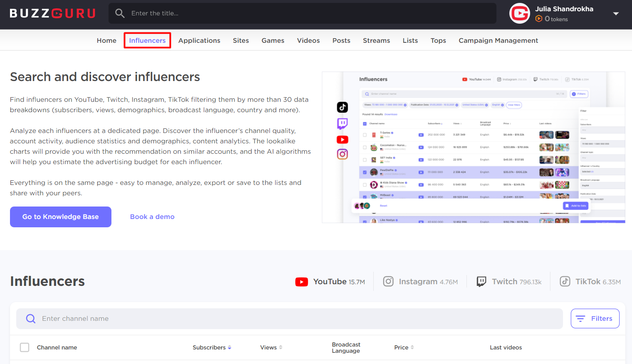Go to the Applications menu item
The width and height of the screenshot is (632, 364).
pyautogui.click(x=199, y=40)
